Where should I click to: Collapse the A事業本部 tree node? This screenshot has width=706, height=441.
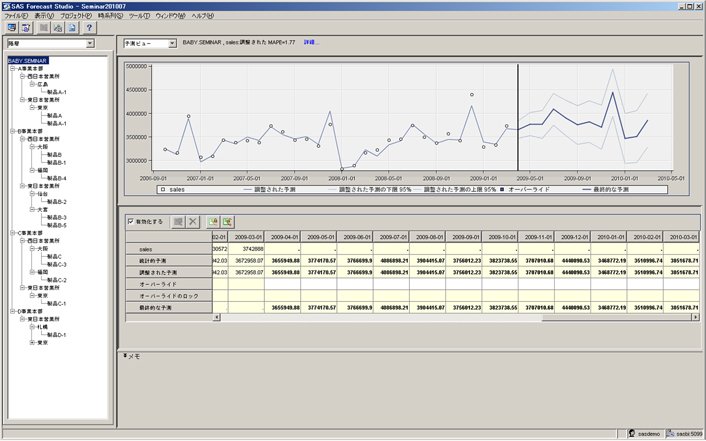pos(13,68)
